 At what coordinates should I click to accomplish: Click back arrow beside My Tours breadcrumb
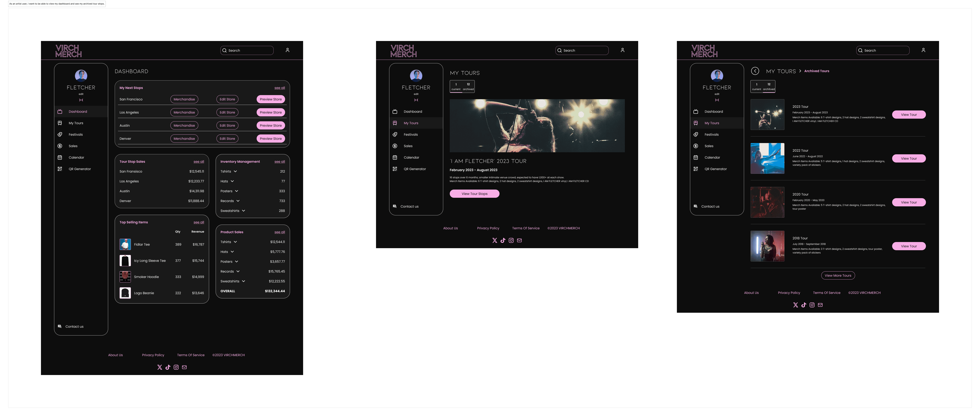pyautogui.click(x=755, y=71)
